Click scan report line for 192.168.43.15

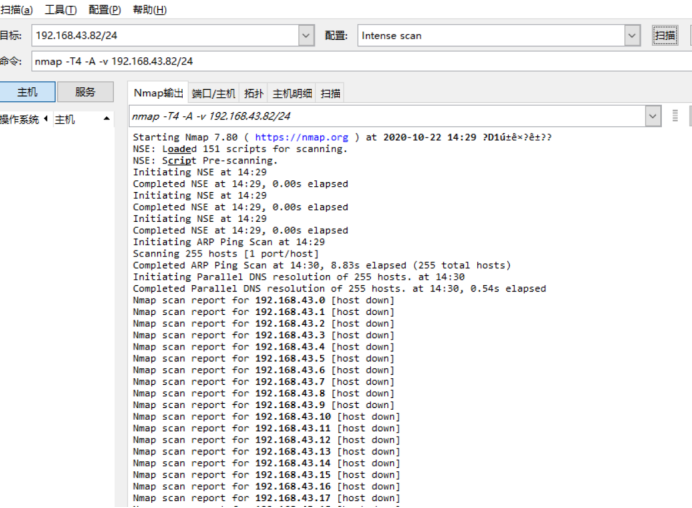click(267, 475)
